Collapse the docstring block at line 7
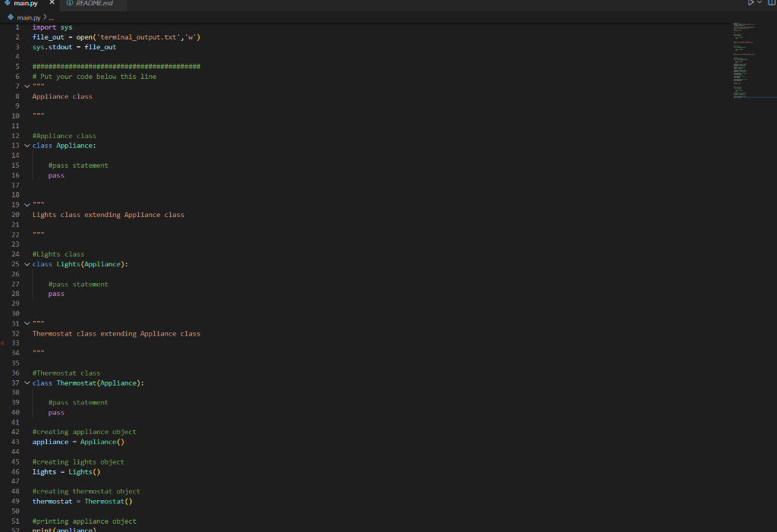The height and width of the screenshot is (532, 777). pos(27,86)
